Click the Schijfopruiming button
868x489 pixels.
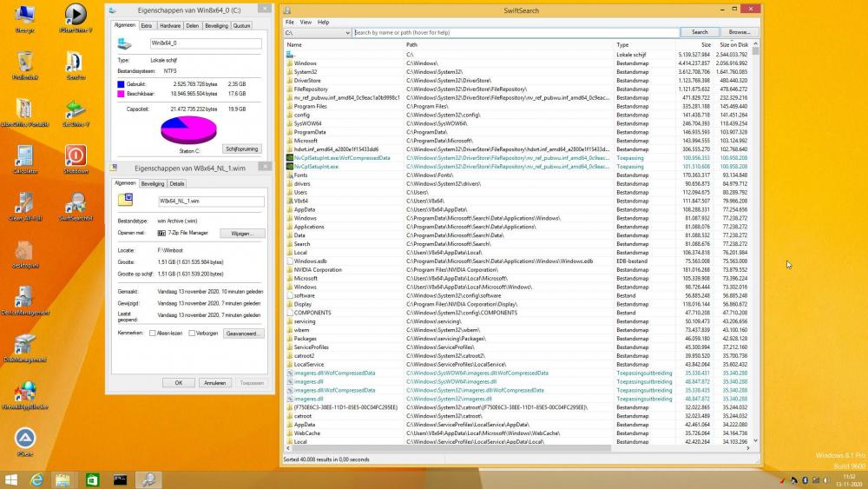coord(242,149)
